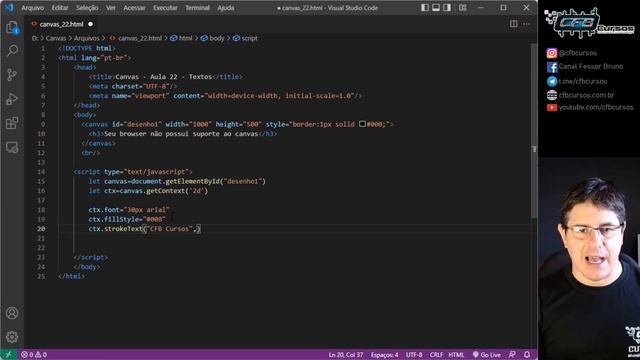
Task: Click the CFB Cursos logo
Action: coord(589,23)
